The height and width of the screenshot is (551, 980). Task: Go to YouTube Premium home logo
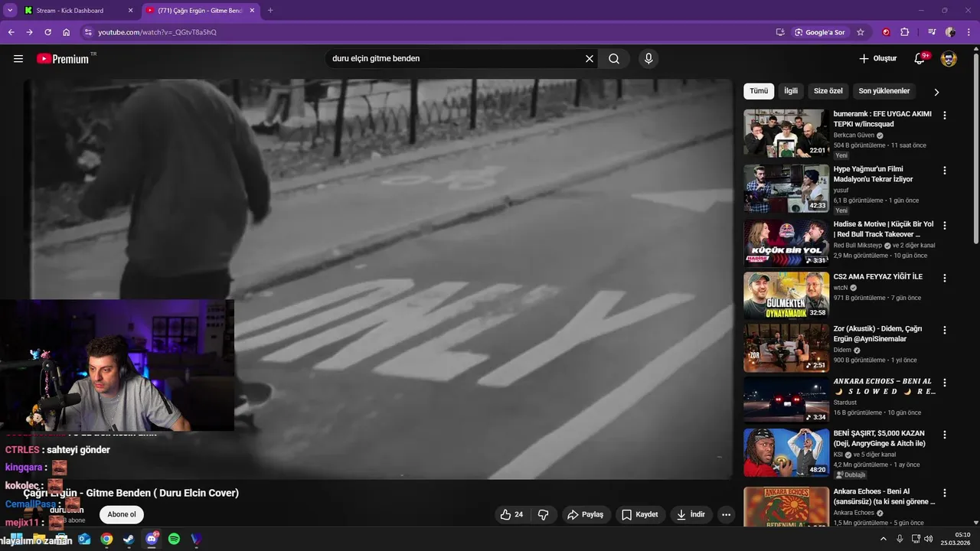pos(63,59)
